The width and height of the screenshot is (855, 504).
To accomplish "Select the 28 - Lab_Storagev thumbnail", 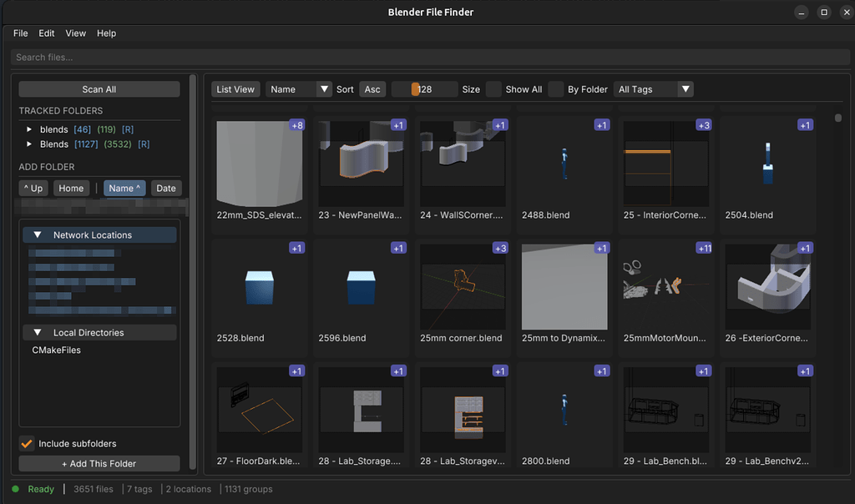I will point(463,410).
